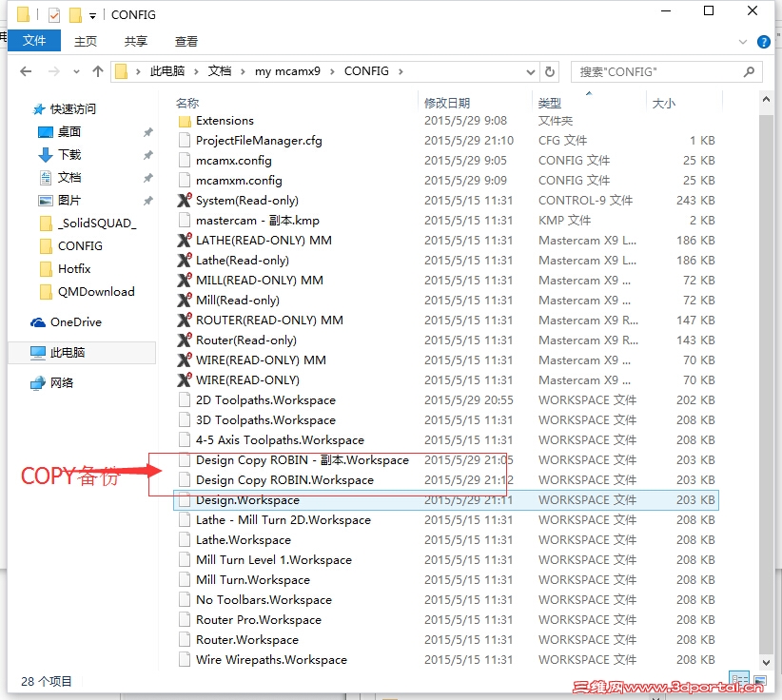
Task: Select LATHE(READ-ONLY) MM Mastercam icon
Action: tap(185, 240)
